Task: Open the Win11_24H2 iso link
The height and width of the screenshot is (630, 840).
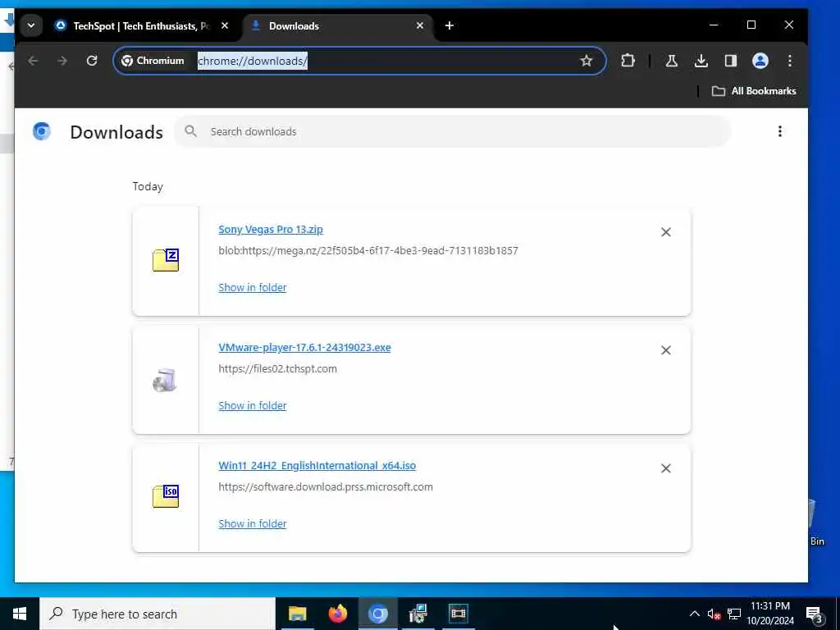Action: [317, 466]
